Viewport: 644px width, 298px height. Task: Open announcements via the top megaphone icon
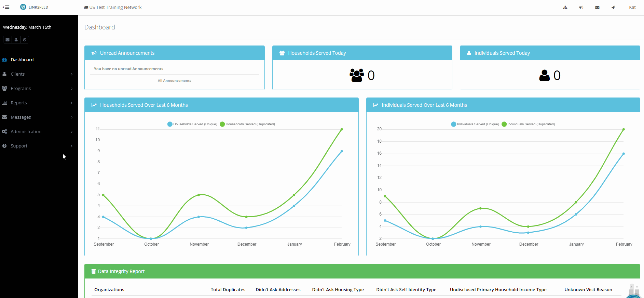(581, 8)
